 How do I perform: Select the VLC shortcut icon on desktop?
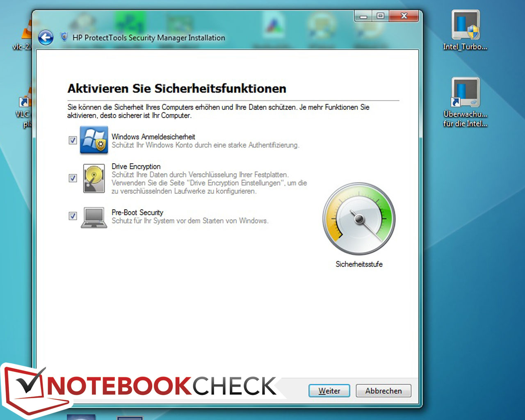pyautogui.click(x=24, y=107)
